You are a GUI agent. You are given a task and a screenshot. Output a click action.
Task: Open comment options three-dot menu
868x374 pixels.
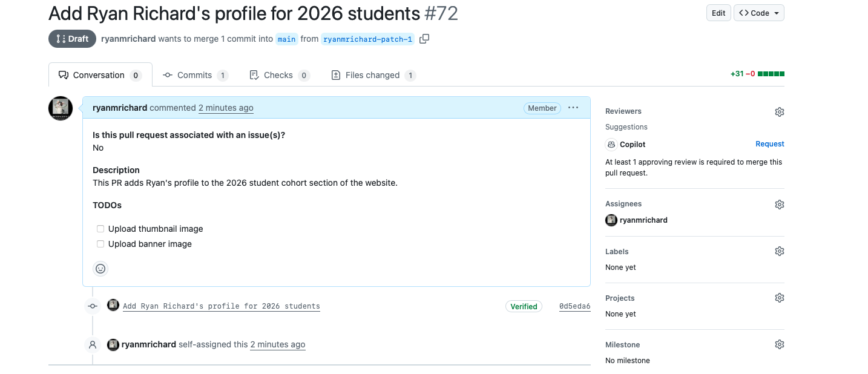(x=573, y=108)
